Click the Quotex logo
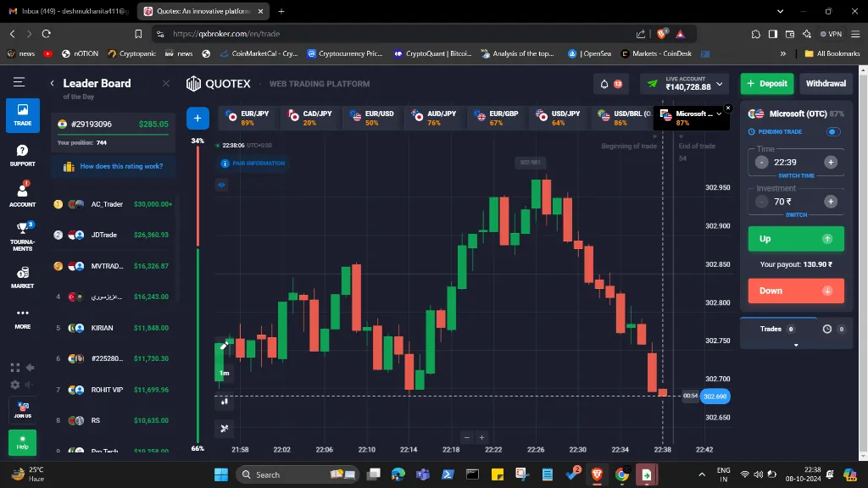This screenshot has width=868, height=488. click(219, 84)
